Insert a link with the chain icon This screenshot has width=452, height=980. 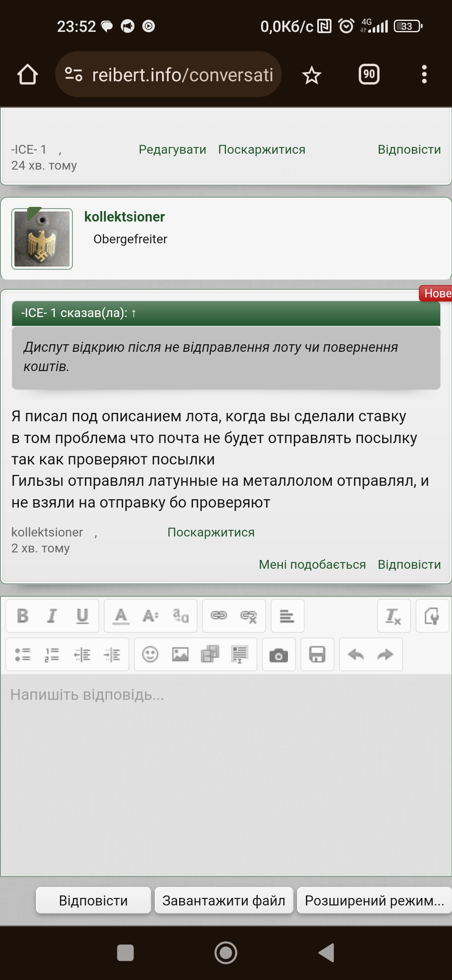coord(218,616)
